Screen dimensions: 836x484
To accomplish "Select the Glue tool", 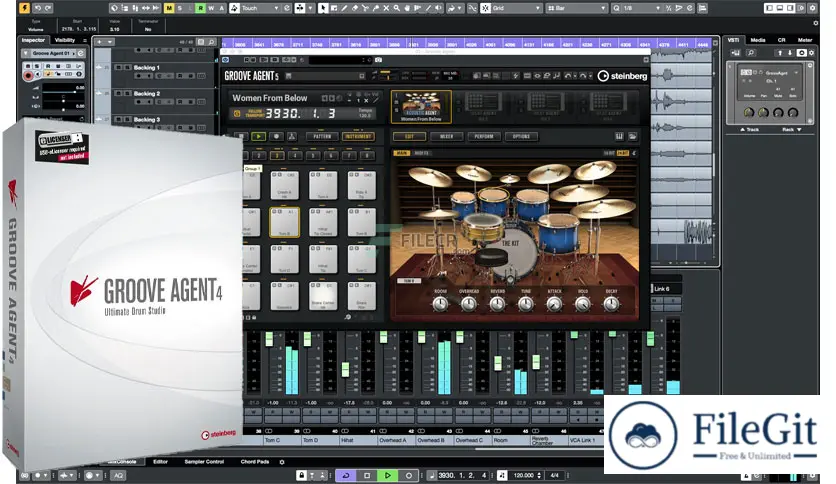I will click(376, 8).
